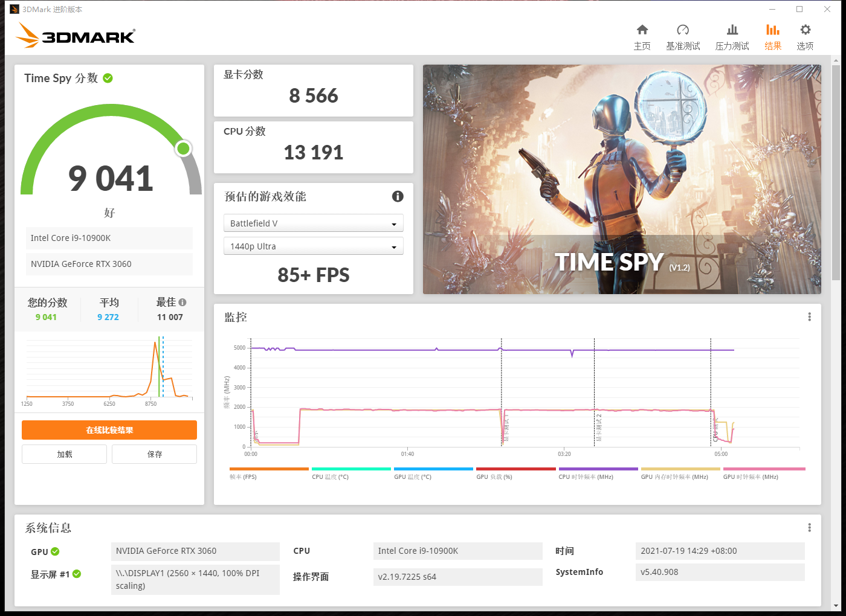Click the info icon beside 预估的游戏效能

[398, 196]
